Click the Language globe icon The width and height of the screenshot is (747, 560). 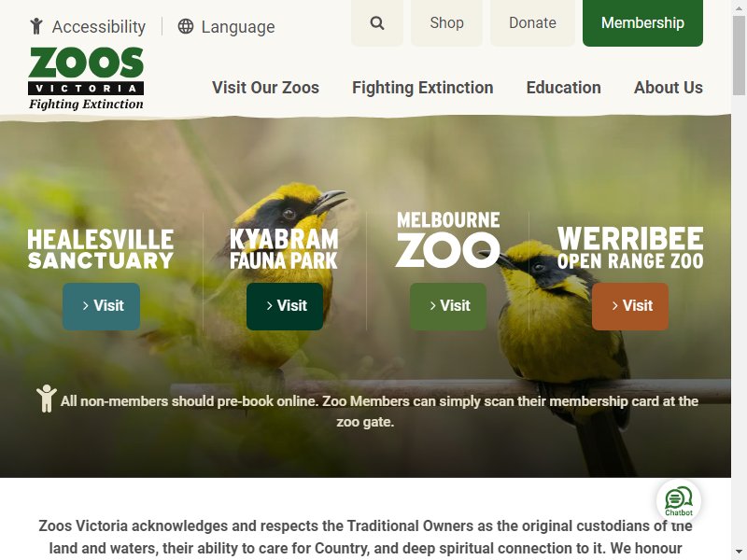[186, 27]
